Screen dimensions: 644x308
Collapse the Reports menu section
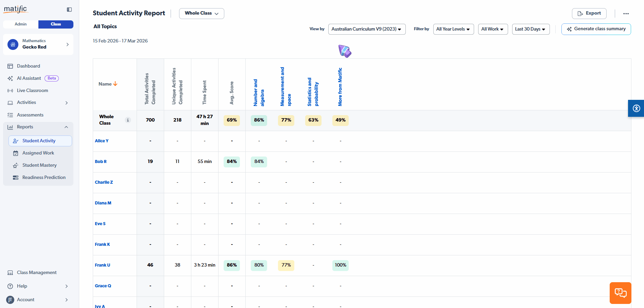tap(66, 127)
